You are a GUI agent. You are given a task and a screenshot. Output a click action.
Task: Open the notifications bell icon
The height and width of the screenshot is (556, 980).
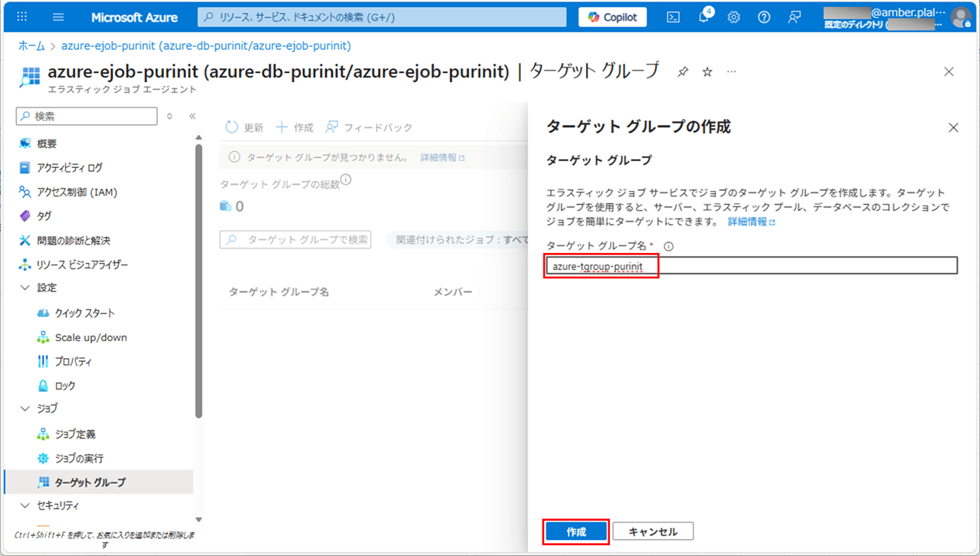[703, 17]
